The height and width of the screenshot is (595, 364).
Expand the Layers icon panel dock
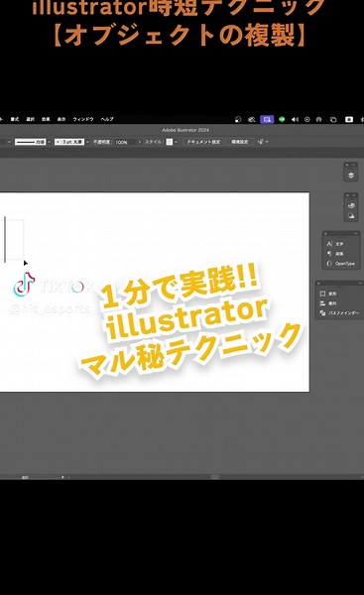354,165
